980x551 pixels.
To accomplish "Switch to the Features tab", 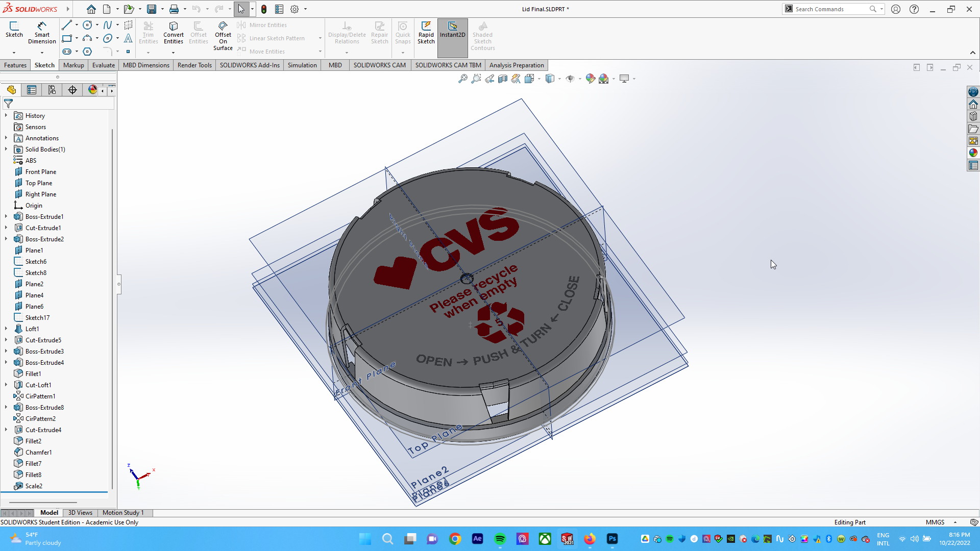I will point(15,65).
